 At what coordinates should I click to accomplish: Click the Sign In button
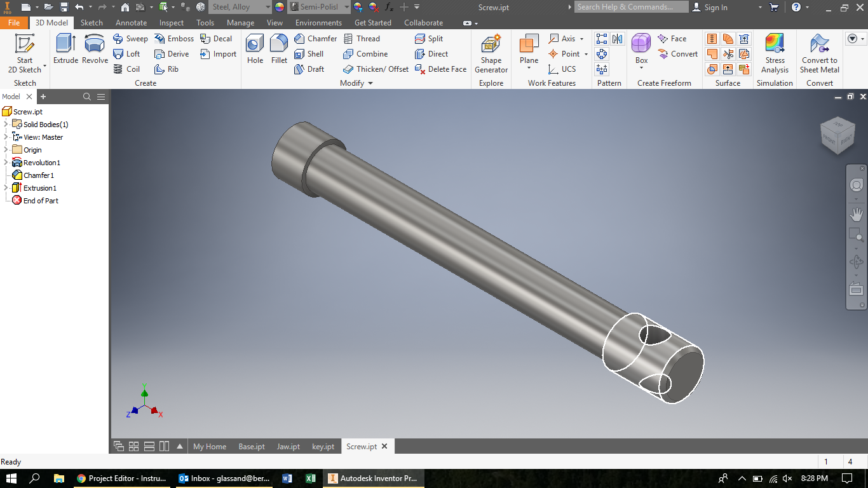[x=709, y=7]
